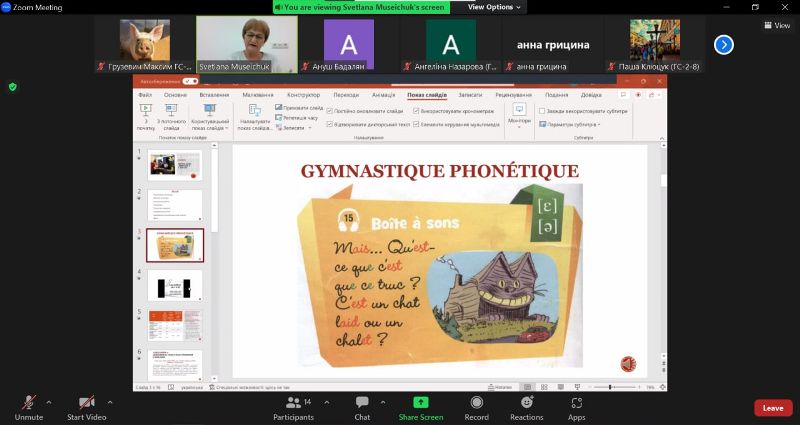Open the Reactions menu
800x425 pixels.
click(527, 407)
